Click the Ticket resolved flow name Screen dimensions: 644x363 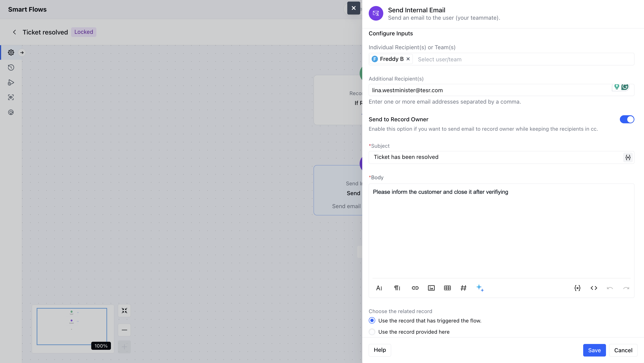(45, 32)
